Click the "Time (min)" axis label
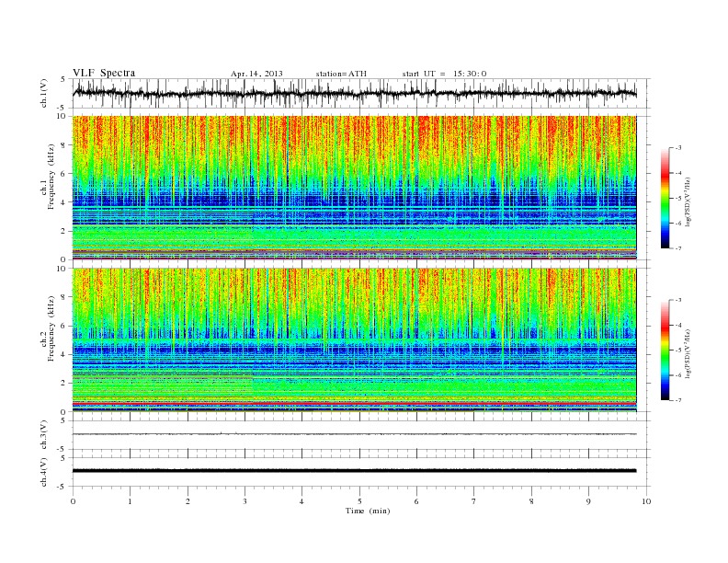728x563 pixels. [x=368, y=511]
